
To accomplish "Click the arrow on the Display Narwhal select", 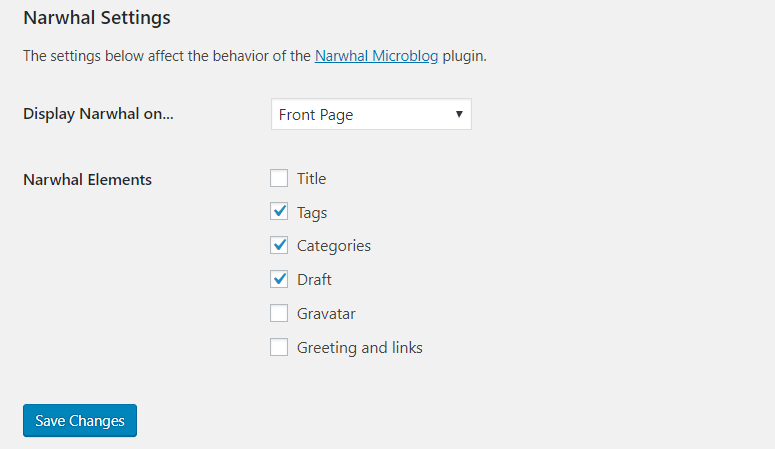I will [x=459, y=114].
